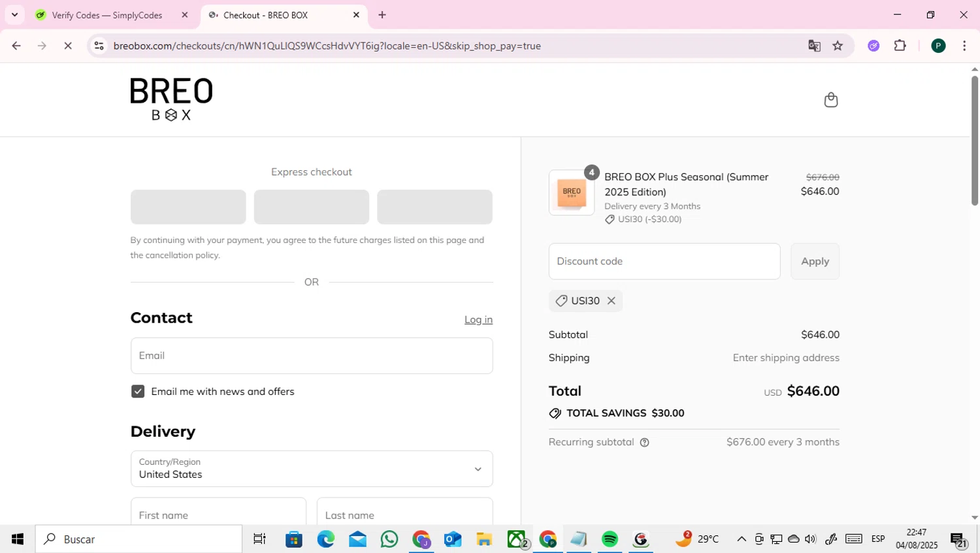Toggle Email me with news and offers
The image size is (980, 553).
coord(138,391)
